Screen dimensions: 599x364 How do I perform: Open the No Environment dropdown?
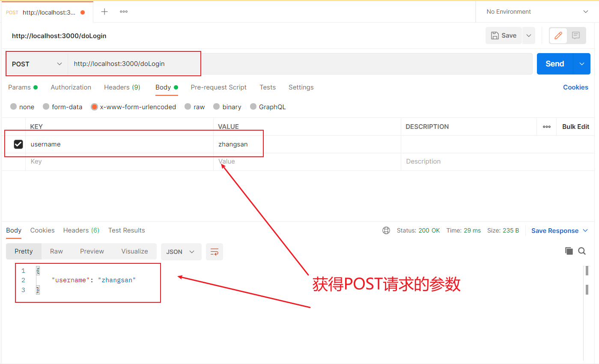coord(537,12)
